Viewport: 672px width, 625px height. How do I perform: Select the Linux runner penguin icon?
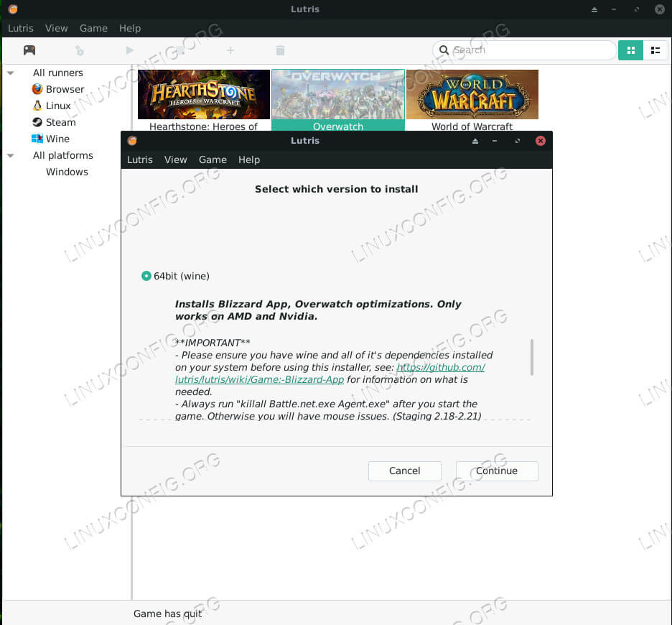coord(37,106)
